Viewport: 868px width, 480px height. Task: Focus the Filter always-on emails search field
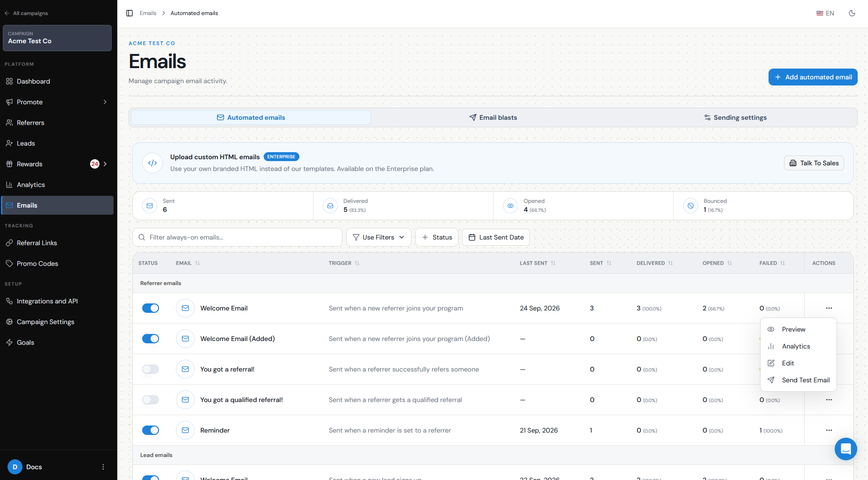[237, 237]
